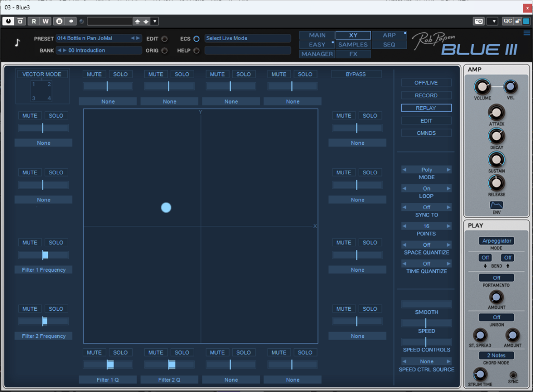The image size is (533, 392).
Task: Solo the Filter 2 Frequency modulation slot
Action: [x=56, y=308]
